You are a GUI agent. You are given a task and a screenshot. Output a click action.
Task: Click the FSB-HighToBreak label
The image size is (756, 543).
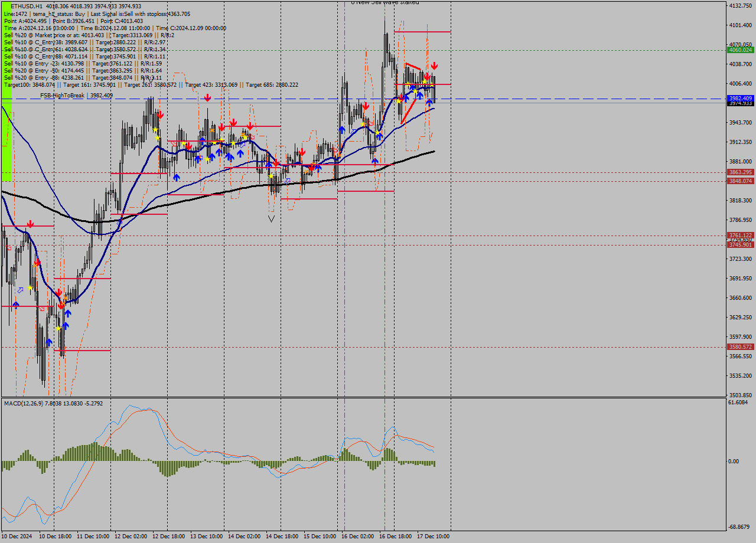63,95
